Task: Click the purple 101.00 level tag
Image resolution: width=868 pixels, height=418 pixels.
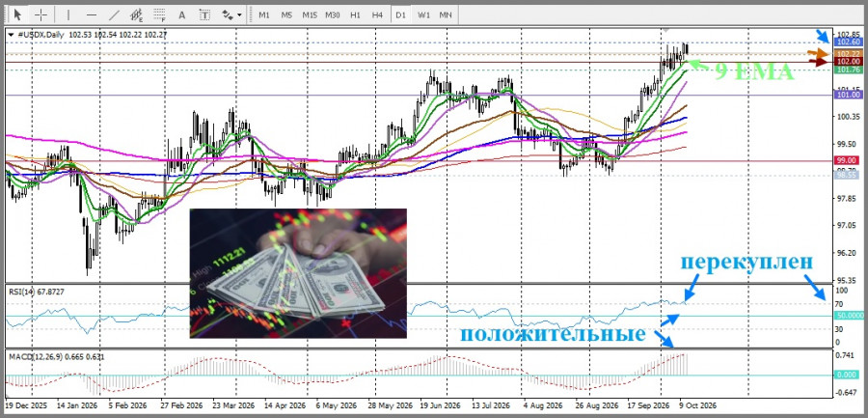Action: click(x=849, y=95)
